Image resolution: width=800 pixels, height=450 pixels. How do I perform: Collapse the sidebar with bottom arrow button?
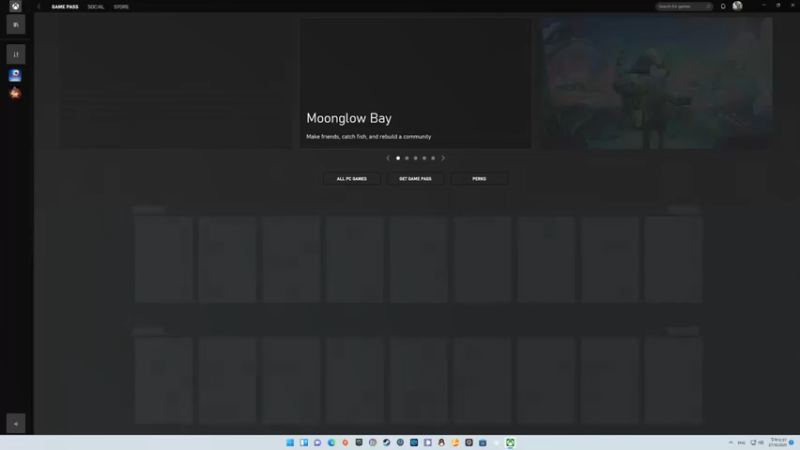[x=16, y=423]
